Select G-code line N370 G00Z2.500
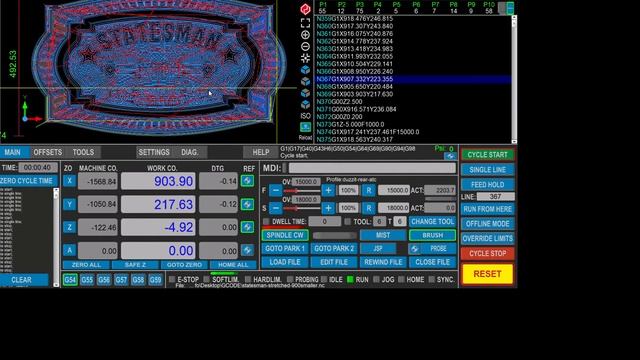Image resolution: width=640 pixels, height=360 pixels. click(x=413, y=102)
